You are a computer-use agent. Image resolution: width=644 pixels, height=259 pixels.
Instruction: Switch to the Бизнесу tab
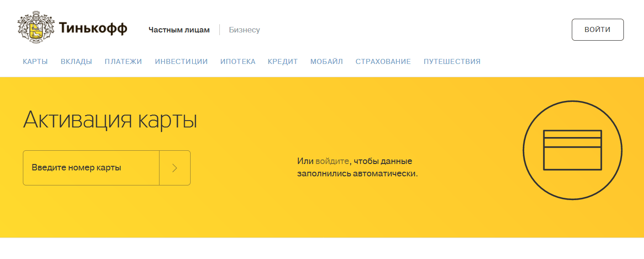click(x=245, y=30)
